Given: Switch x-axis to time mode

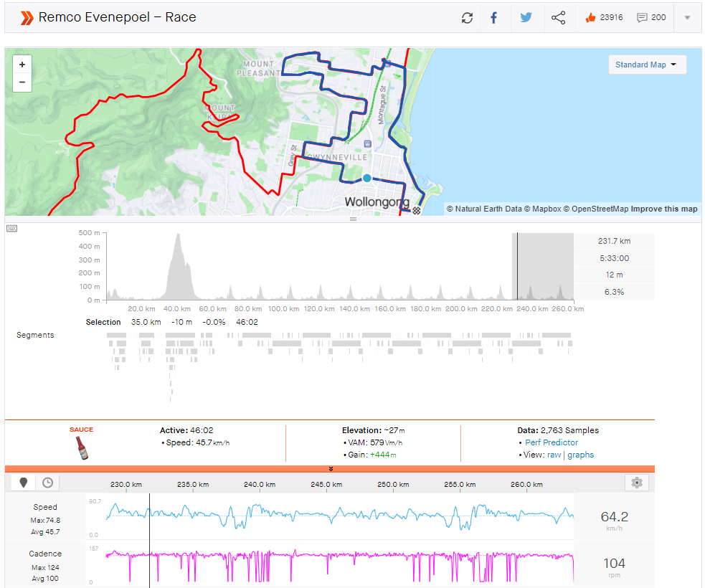Looking at the screenshot, I should tap(47, 483).
